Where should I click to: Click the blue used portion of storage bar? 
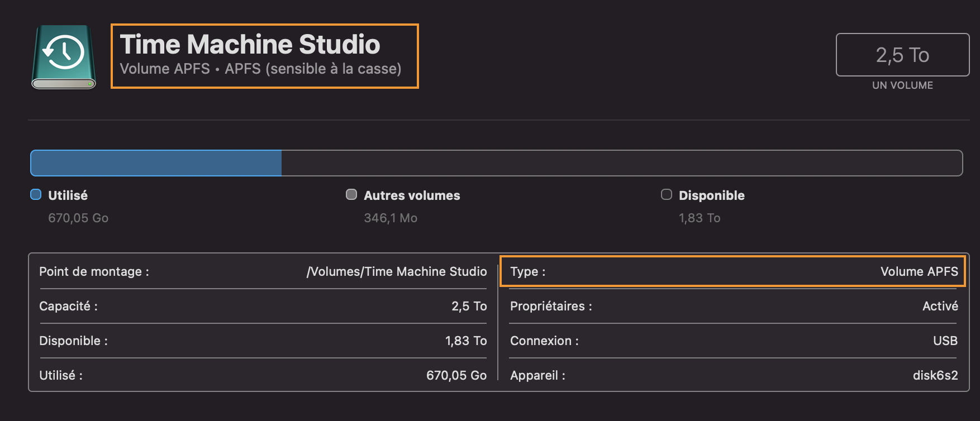click(156, 163)
